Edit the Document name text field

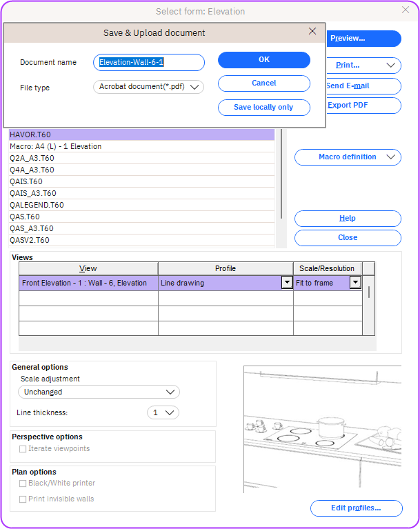pyautogui.click(x=149, y=63)
